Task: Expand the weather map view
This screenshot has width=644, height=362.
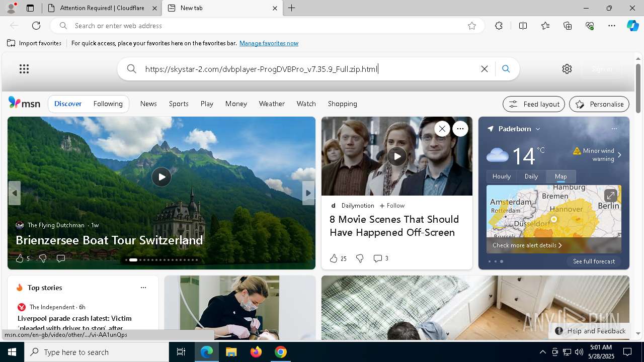Action: click(x=610, y=195)
